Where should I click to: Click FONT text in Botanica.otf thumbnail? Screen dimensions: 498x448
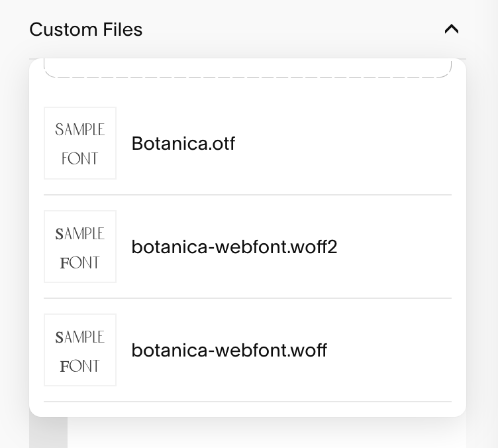79,158
